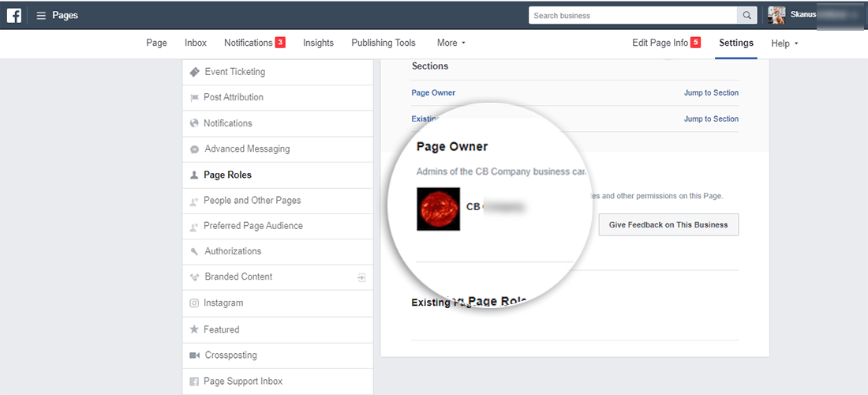The image size is (868, 395).
Task: Open the hamburger menu next to Pages
Action: tap(41, 16)
